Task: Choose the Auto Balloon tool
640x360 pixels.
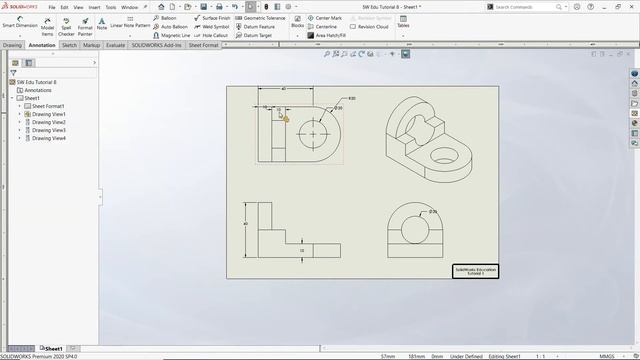Action: pos(170,27)
